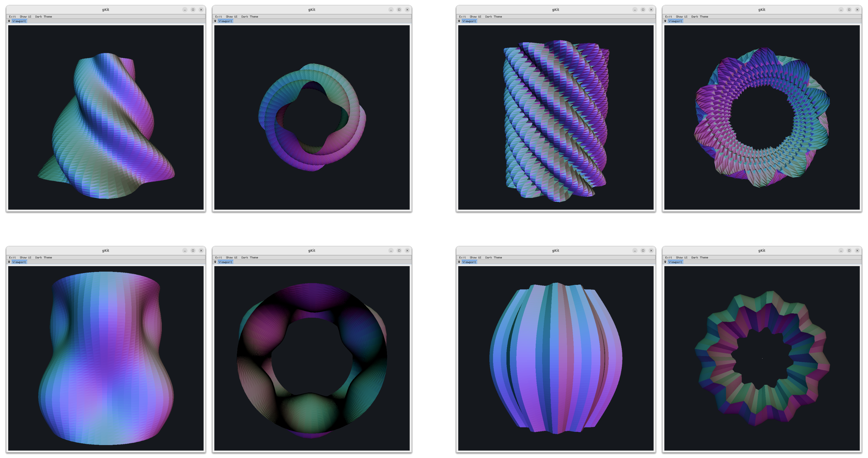Screen dimensions: 868x458
Task: Minimize the dark bumpy torus gKit window
Action: (391, 251)
